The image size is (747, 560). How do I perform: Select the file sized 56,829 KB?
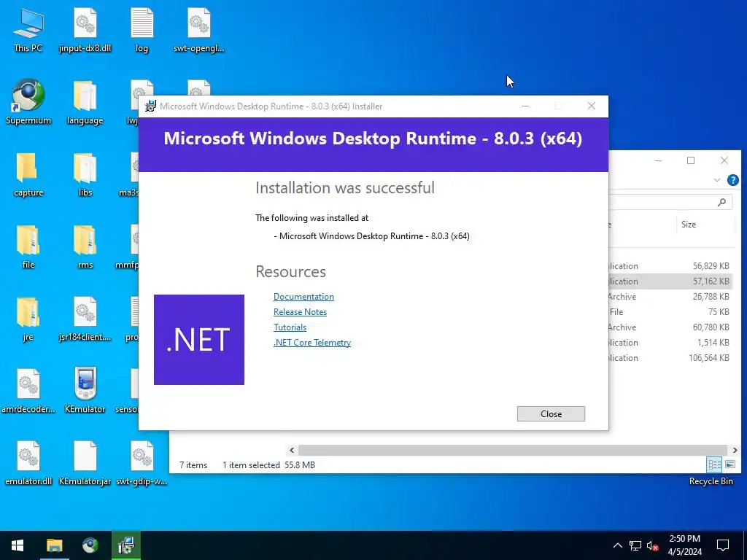(672, 266)
